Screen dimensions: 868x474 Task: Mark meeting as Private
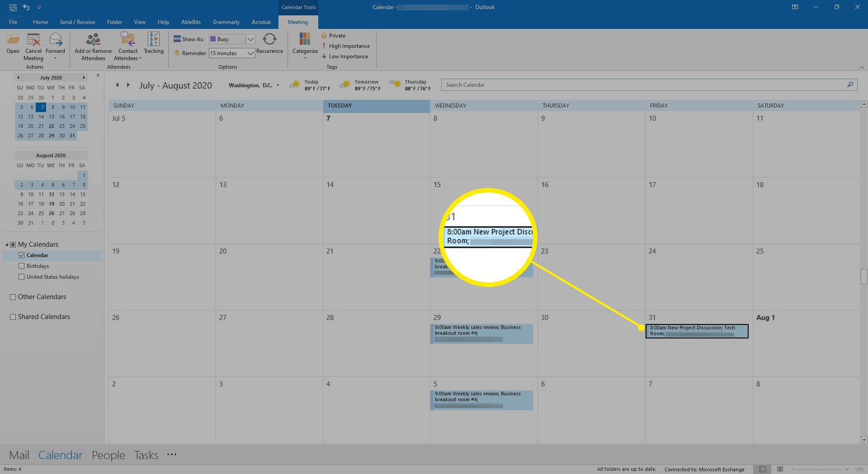333,35
